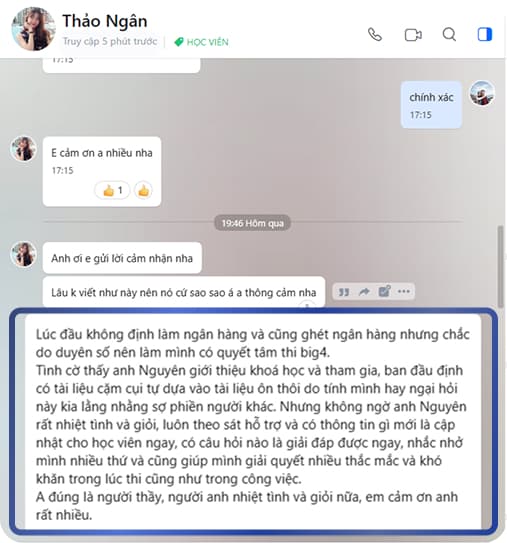Open search in conversation
Screen dimensions: 507x543
click(449, 35)
